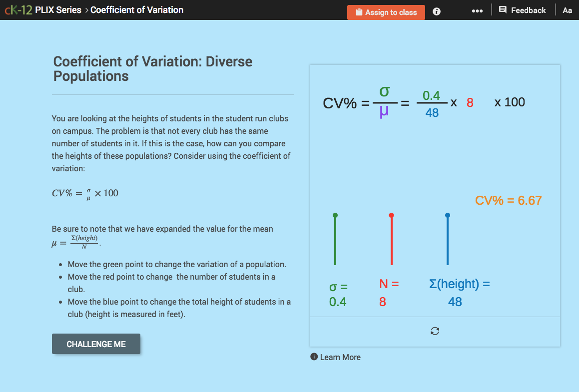Screen dimensions: 579x392
Task: Click the reset icon below the simulation
Action: [x=435, y=331]
